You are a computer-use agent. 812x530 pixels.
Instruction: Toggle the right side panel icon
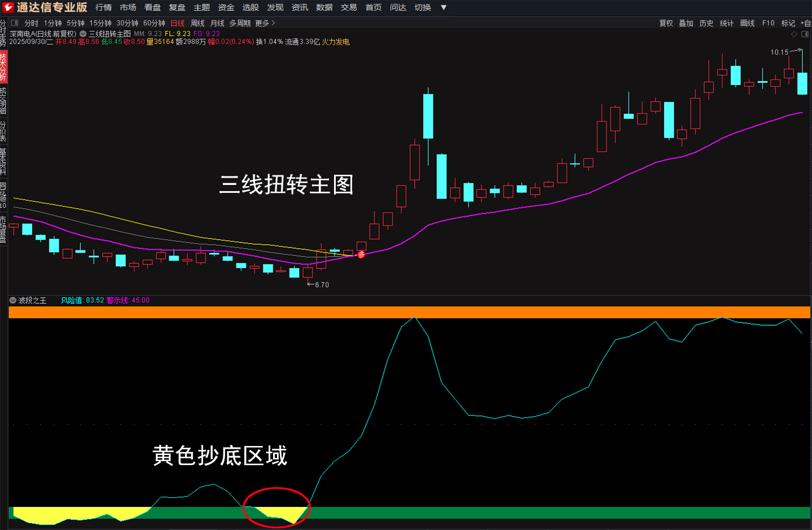[805, 34]
